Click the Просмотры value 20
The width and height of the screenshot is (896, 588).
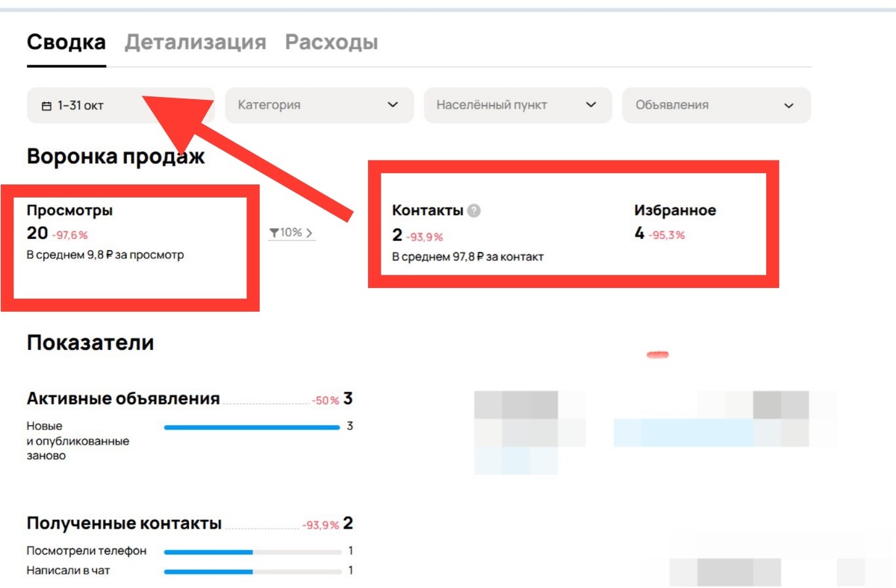pyautogui.click(x=37, y=234)
